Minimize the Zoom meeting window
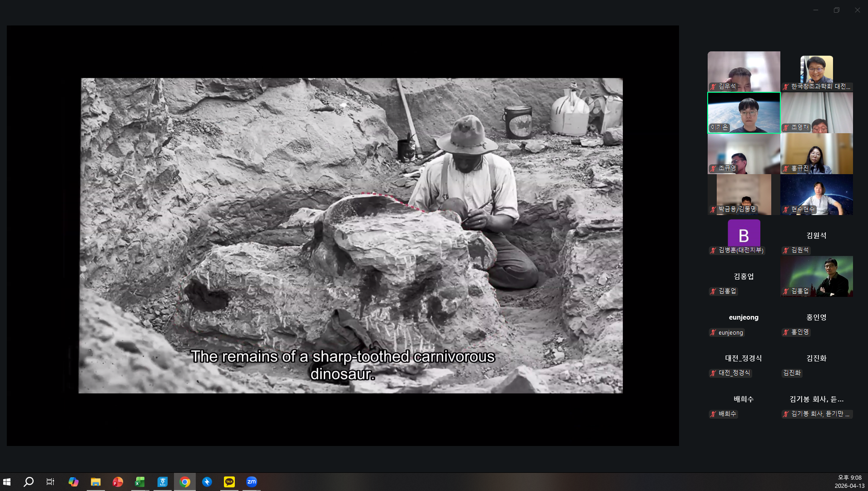The height and width of the screenshot is (491, 868). (x=816, y=10)
